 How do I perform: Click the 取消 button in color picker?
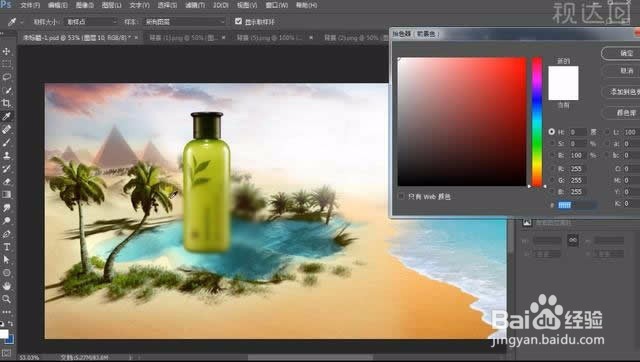click(x=621, y=71)
